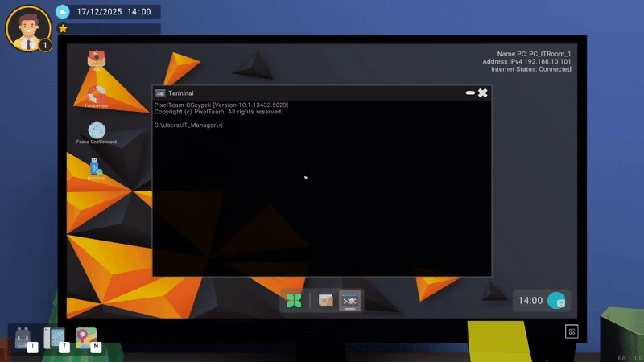This screenshot has width=644, height=362.
Task: Click the manager avatar portrait
Action: point(27,29)
